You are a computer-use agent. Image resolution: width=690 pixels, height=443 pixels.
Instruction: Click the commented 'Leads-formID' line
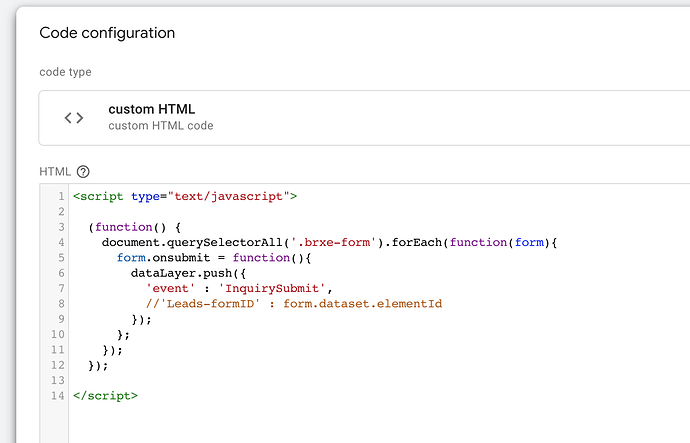pyautogui.click(x=294, y=304)
